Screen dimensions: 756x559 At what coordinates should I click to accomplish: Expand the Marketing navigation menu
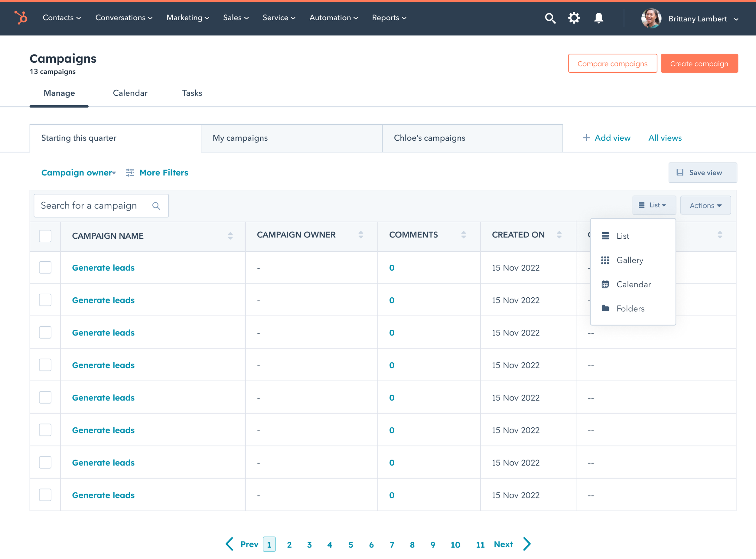[x=188, y=18]
